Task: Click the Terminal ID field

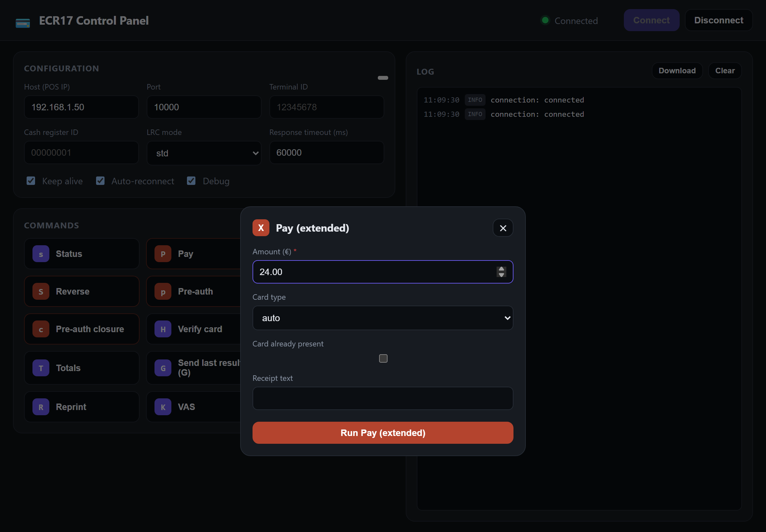Action: pos(327,107)
